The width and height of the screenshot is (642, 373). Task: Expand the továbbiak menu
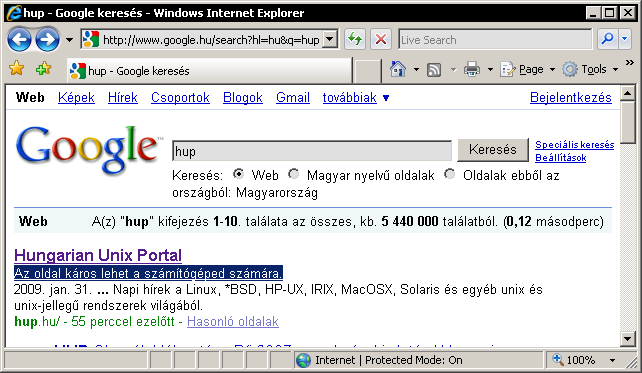coord(355,97)
